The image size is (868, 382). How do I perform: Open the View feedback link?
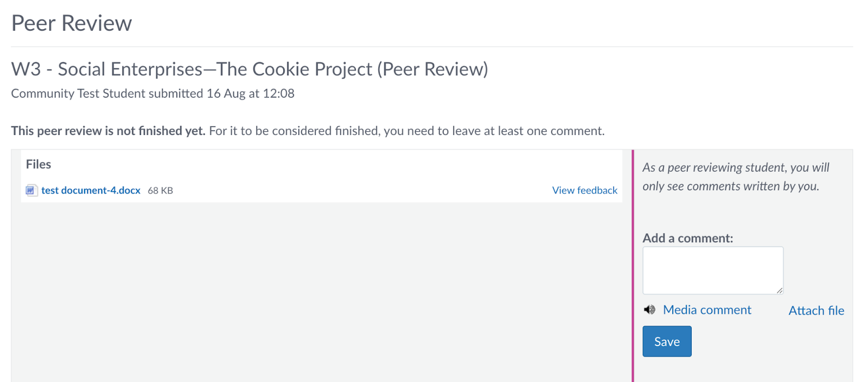584,190
